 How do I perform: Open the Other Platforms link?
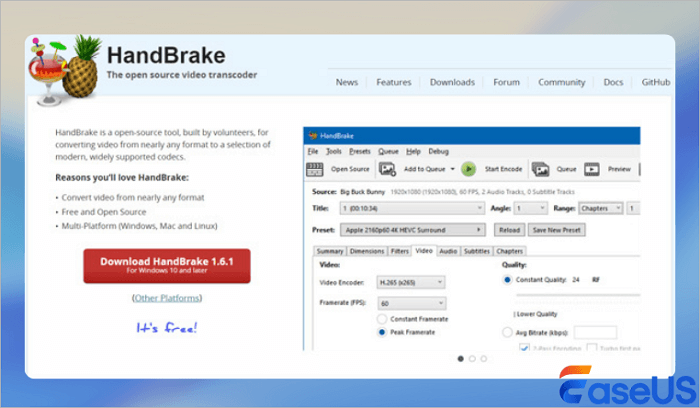tap(166, 298)
